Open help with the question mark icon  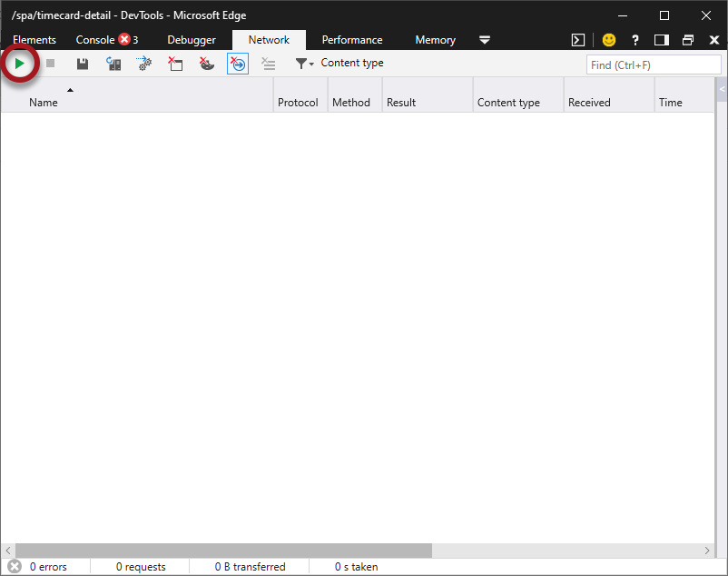[x=635, y=40]
